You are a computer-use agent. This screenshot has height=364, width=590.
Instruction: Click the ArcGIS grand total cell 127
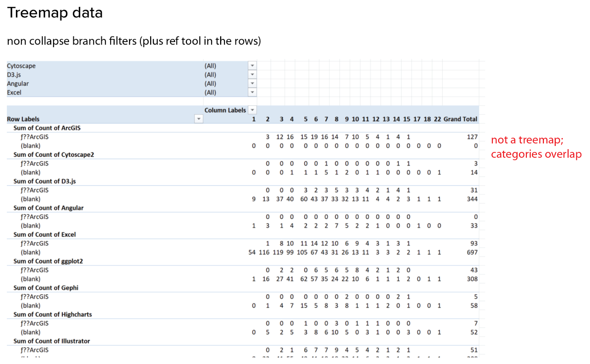coord(472,137)
